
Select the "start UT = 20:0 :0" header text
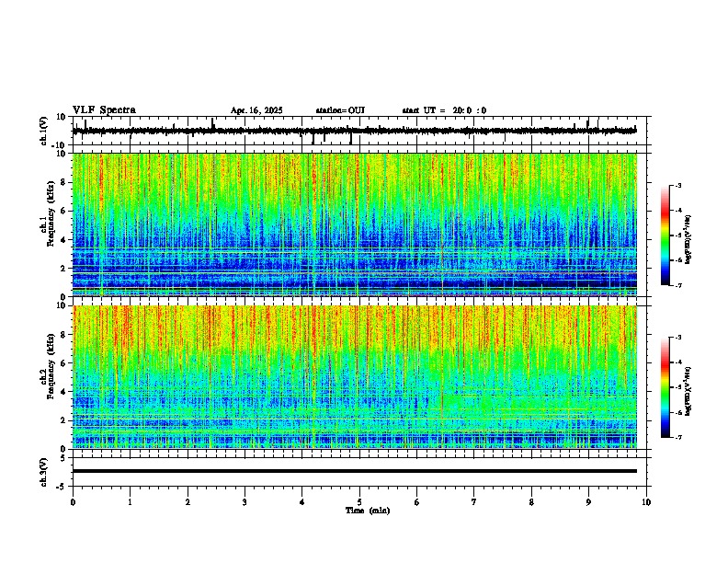click(x=444, y=110)
